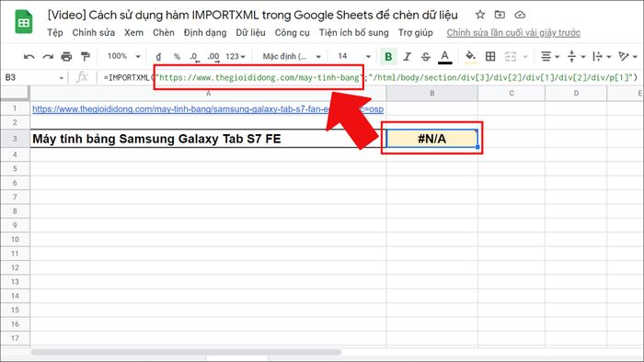The image size is (644, 362).
Task: Open the Định dạng menu
Action: tap(205, 32)
